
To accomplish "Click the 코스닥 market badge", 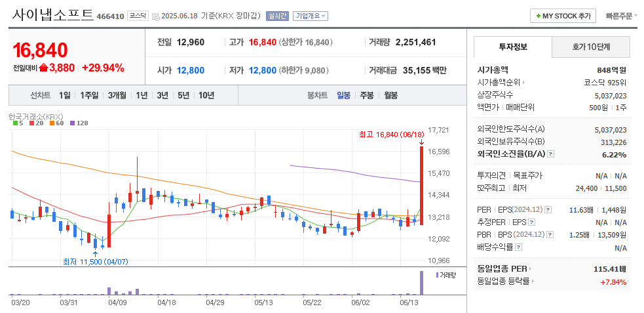I will click(x=138, y=16).
